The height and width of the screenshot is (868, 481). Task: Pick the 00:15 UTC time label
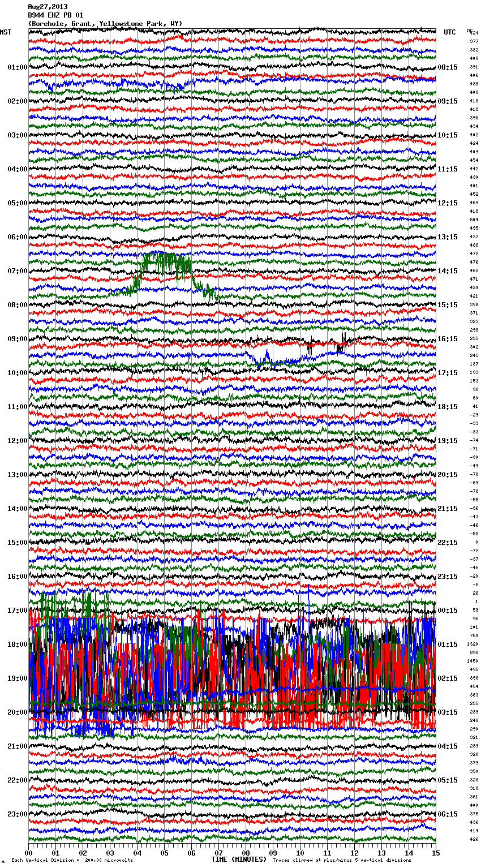tap(448, 611)
